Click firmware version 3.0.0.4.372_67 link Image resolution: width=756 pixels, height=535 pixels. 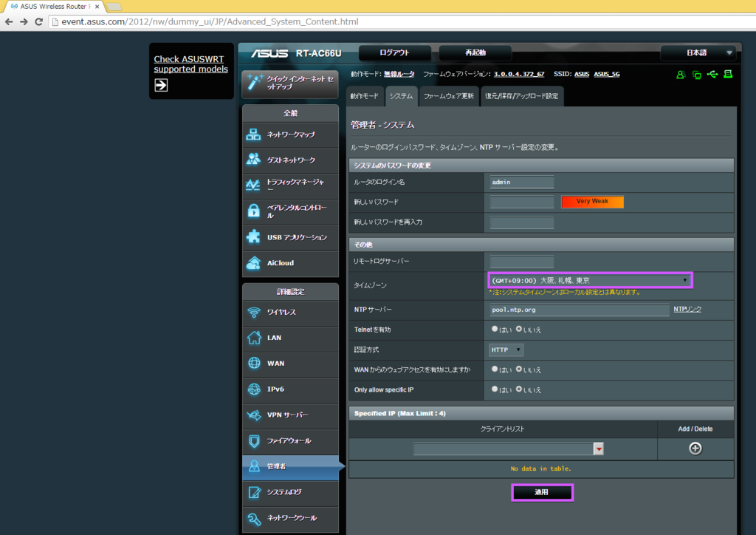pyautogui.click(x=519, y=74)
